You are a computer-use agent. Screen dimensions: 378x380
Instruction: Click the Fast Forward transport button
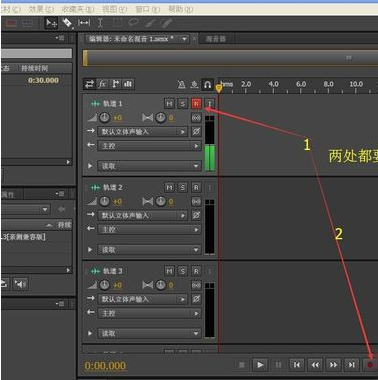pos(333,365)
